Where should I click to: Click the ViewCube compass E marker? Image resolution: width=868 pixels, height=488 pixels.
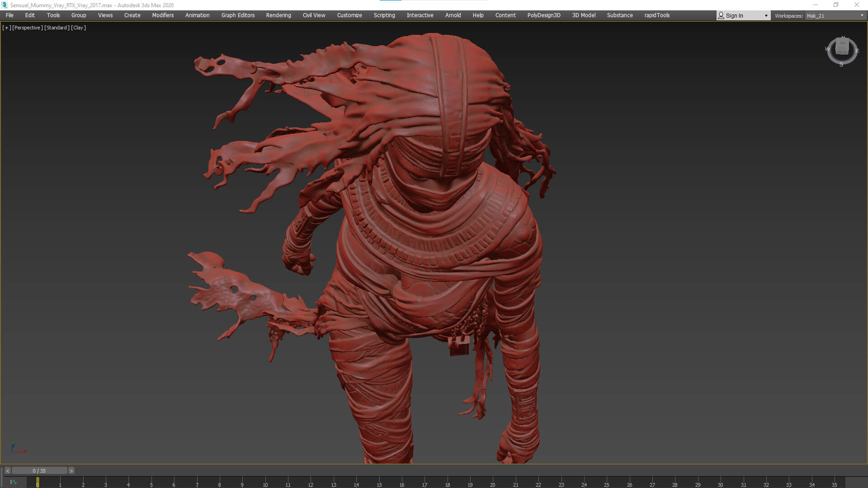pos(857,51)
